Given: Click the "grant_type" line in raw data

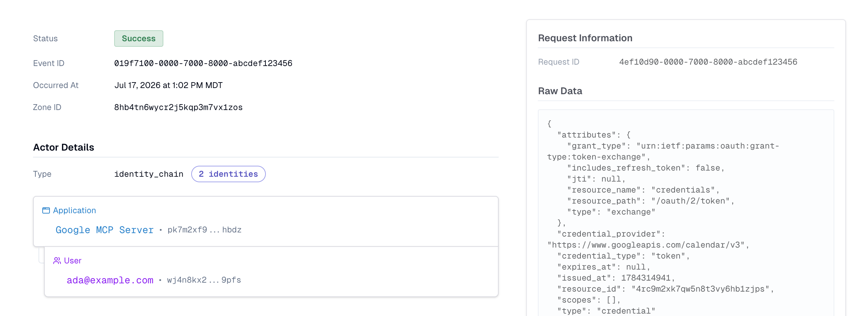Looking at the screenshot, I should point(663,151).
